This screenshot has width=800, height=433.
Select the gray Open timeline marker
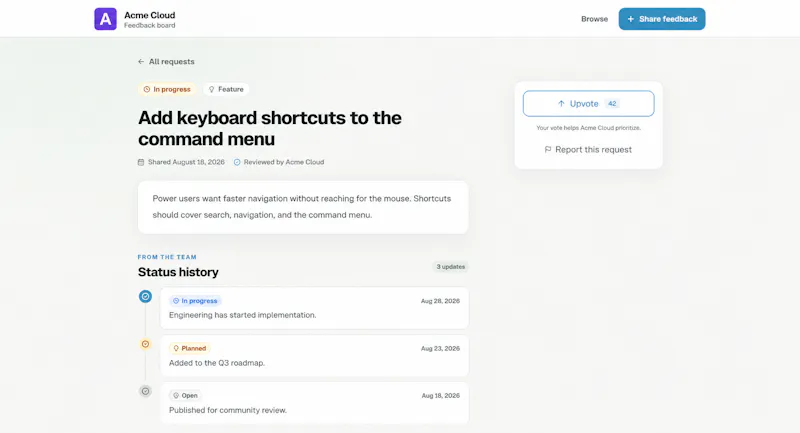point(145,391)
